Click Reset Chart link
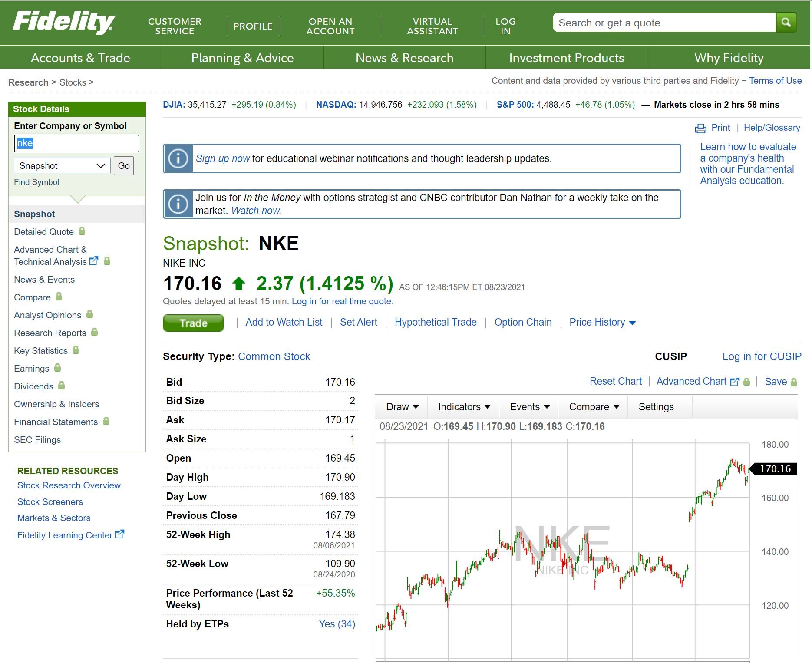Viewport: 812px width, 663px height. (616, 381)
